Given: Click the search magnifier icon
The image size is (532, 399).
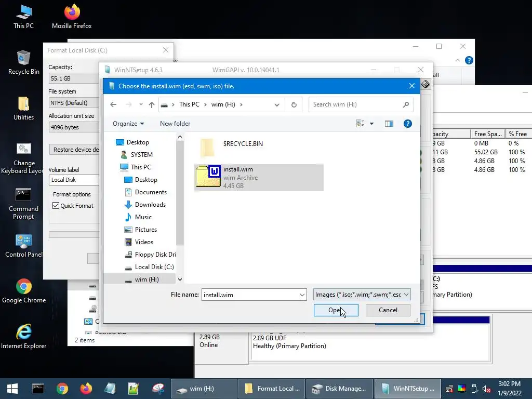Looking at the screenshot, I should [x=406, y=104].
